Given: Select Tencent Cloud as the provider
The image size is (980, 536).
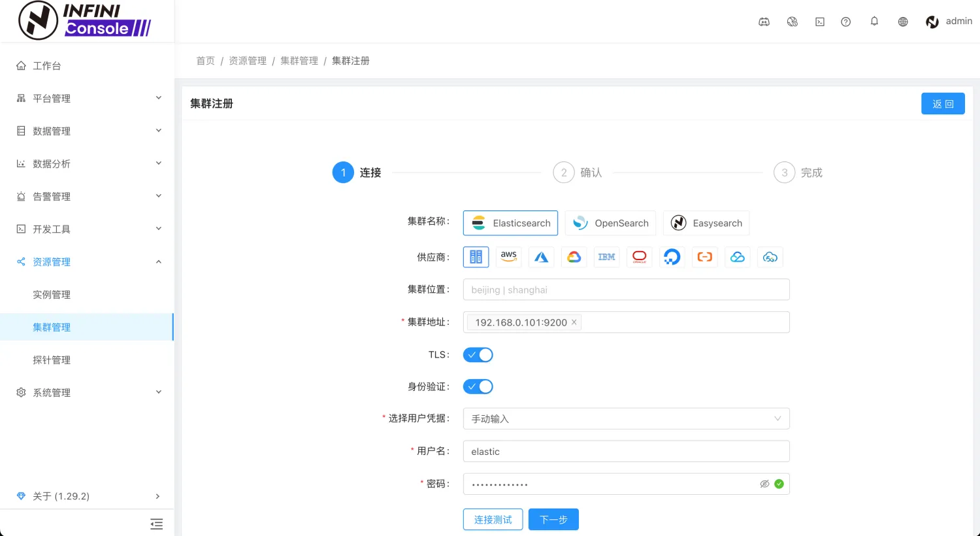Looking at the screenshot, I should pyautogui.click(x=738, y=257).
